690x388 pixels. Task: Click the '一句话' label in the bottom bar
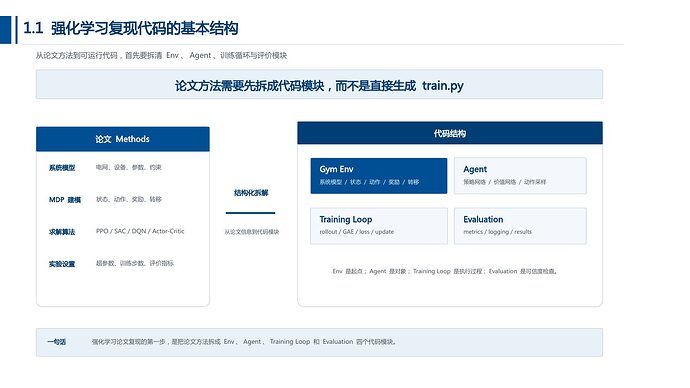pyautogui.click(x=57, y=342)
